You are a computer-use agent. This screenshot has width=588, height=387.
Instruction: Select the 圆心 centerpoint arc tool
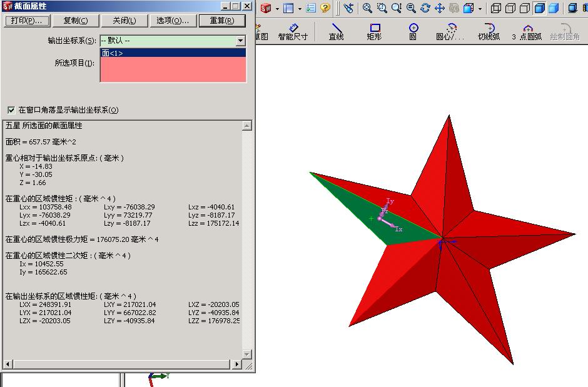(x=450, y=32)
